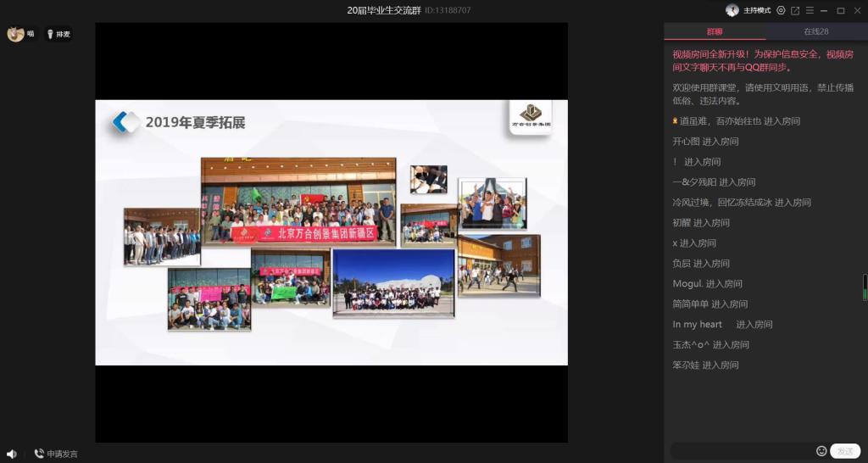Click the shared slide with 2019年夏季拓展
The image size is (868, 463).
pos(331,232)
